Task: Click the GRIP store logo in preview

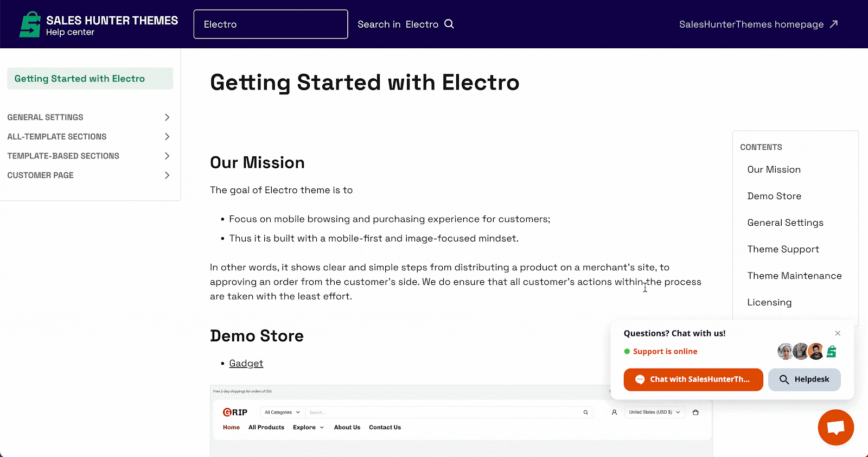Action: click(235, 412)
